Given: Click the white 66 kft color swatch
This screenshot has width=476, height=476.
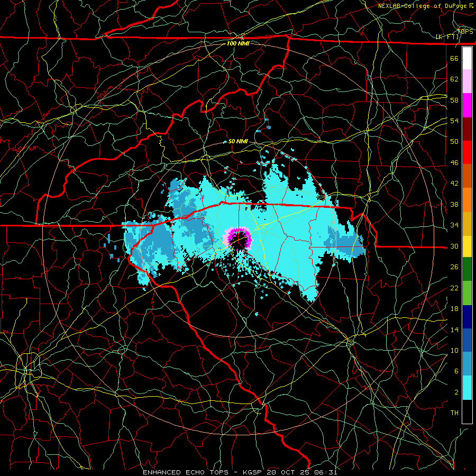Looking at the screenshot, I should pos(467,58).
